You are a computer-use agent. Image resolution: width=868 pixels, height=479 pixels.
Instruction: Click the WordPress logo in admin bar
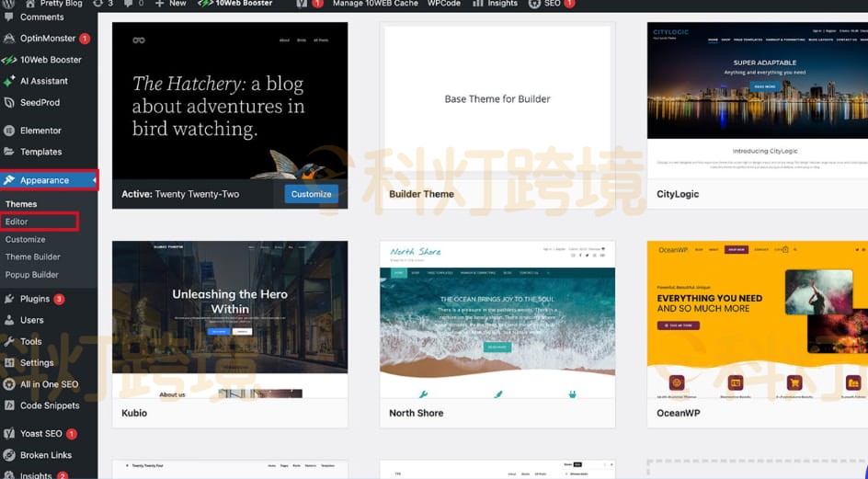click(x=9, y=4)
